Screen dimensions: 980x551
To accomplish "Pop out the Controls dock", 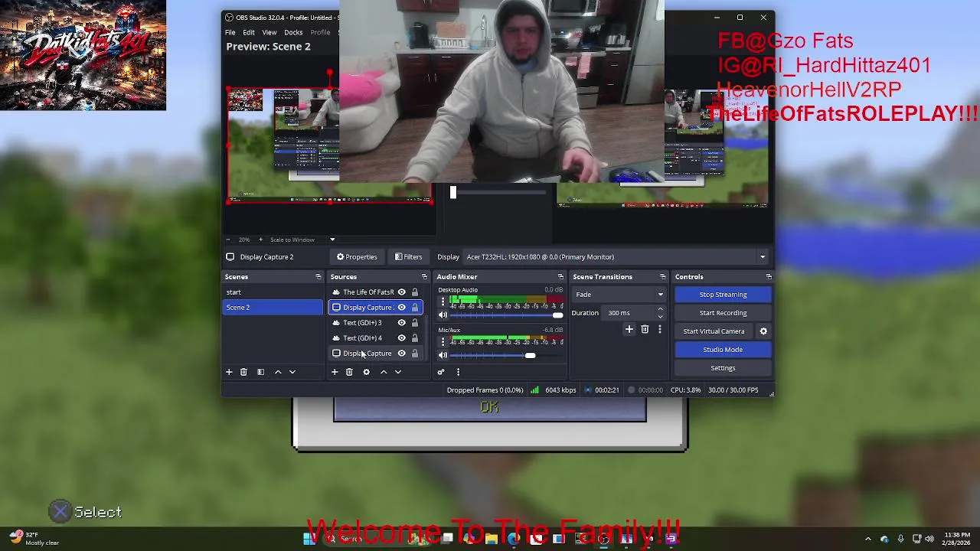I will 769,277.
